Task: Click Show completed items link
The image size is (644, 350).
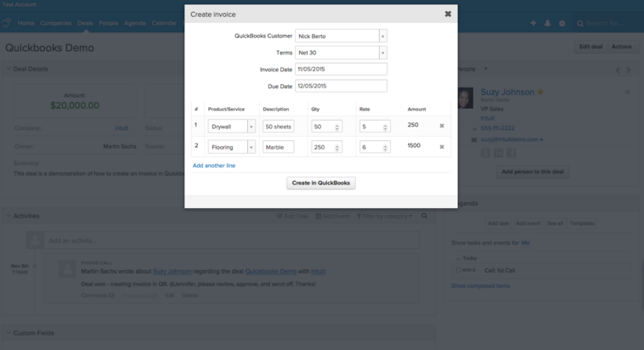Action: [481, 286]
